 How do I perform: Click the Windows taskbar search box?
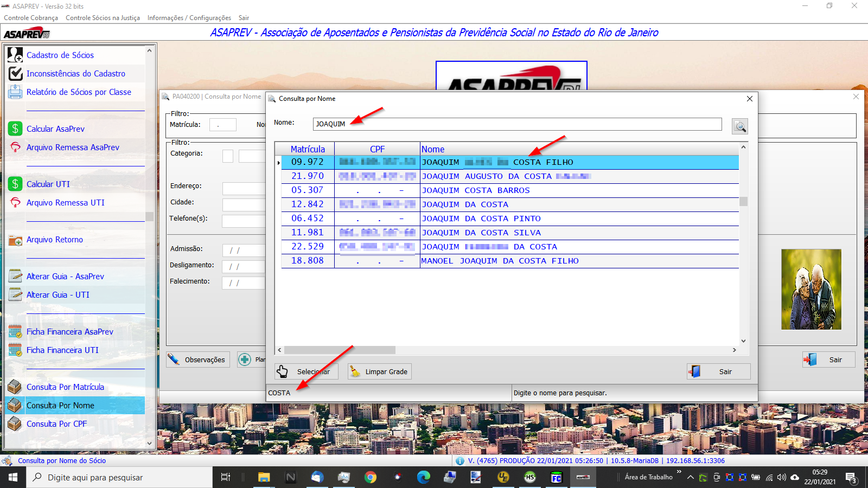tap(119, 477)
